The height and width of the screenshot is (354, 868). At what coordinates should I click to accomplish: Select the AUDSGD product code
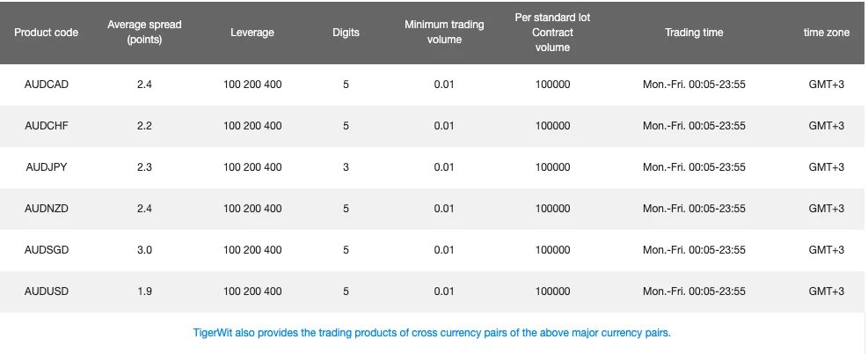click(x=47, y=250)
